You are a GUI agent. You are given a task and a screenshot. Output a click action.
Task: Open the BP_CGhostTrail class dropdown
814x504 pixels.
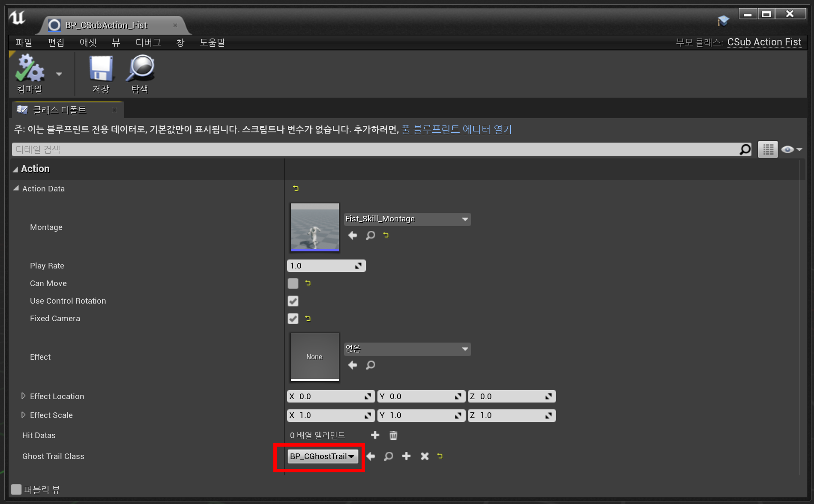tap(322, 456)
